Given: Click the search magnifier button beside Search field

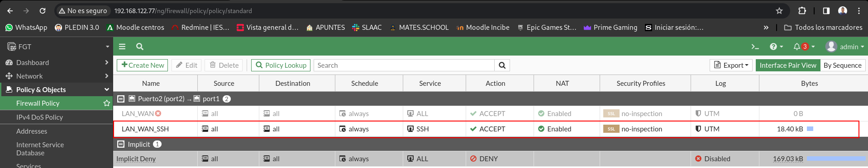Looking at the screenshot, I should click(x=502, y=65).
